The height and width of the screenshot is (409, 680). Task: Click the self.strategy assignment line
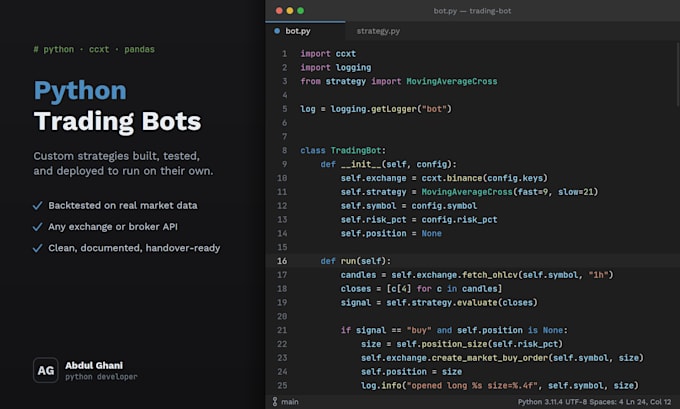coord(469,192)
